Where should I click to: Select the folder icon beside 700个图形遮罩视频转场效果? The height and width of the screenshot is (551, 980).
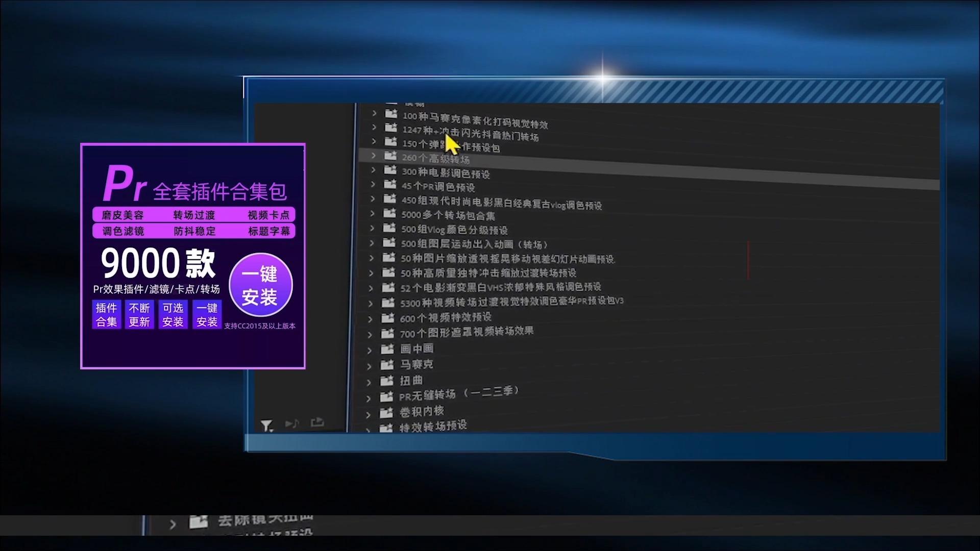(388, 334)
